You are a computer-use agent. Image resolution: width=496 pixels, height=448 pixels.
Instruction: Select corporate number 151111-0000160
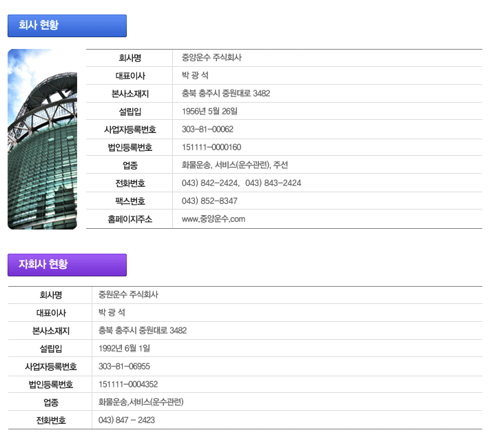[211, 147]
